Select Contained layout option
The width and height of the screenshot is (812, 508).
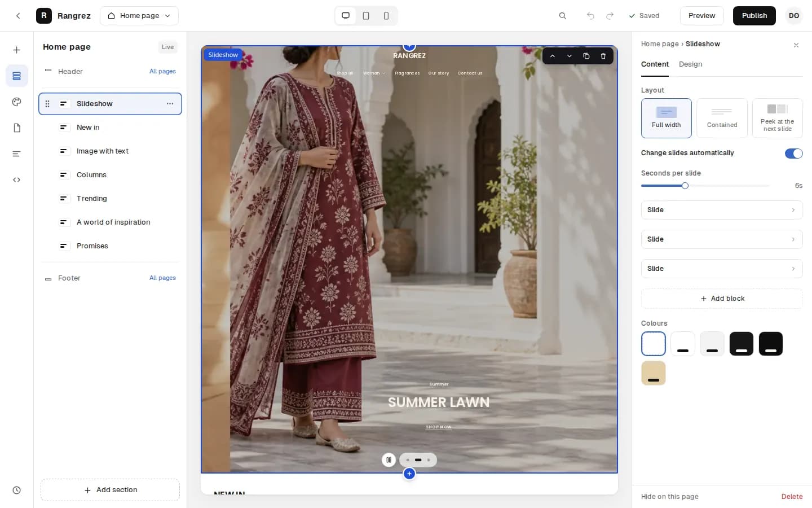pos(722,118)
